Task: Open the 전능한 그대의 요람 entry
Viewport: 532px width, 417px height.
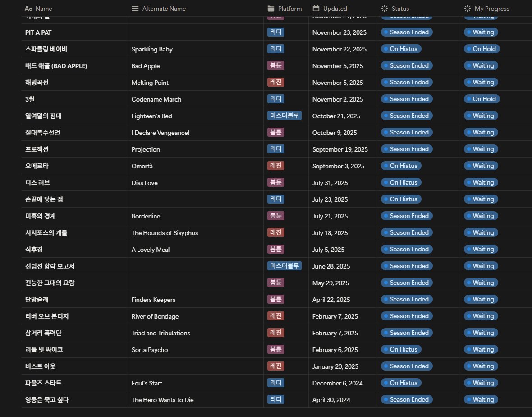Action: coord(50,283)
